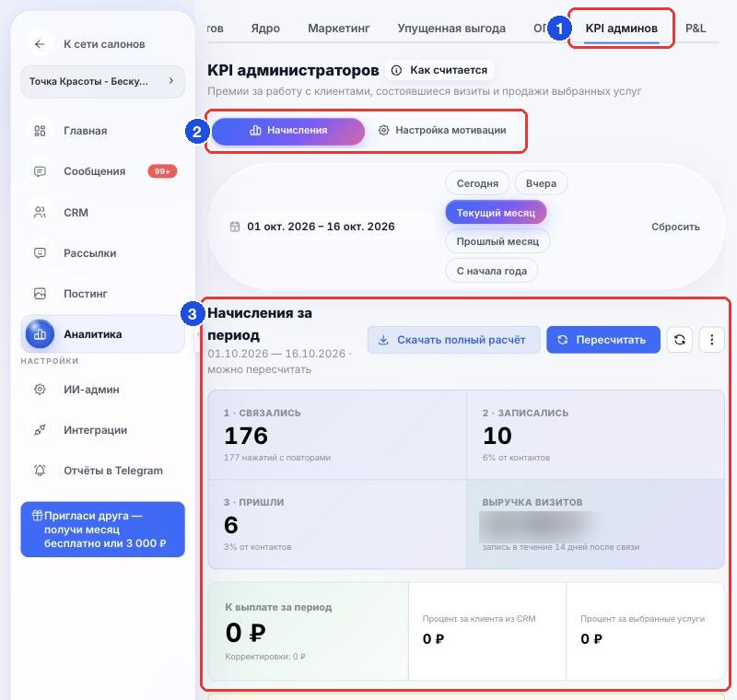Open the Маркетинг tab
The image size is (737, 700).
coord(338,29)
